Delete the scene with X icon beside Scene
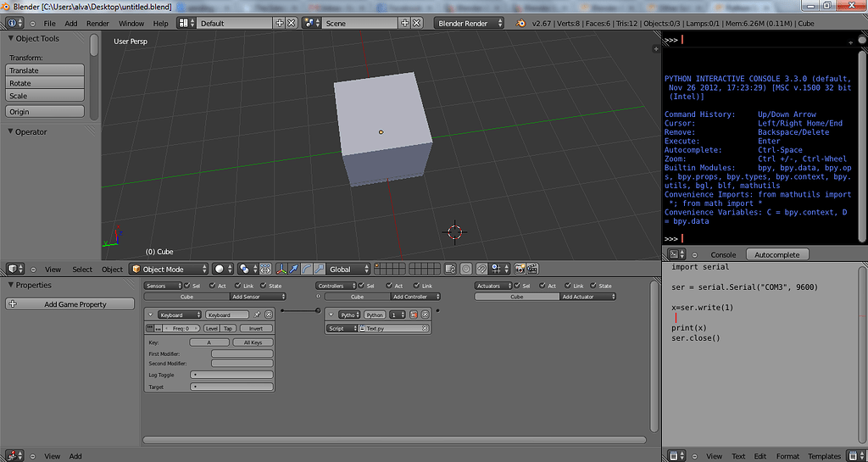 417,23
